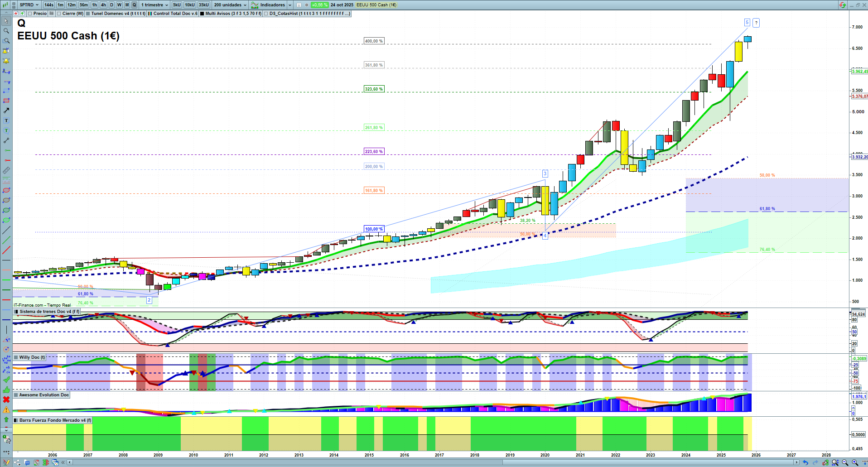This screenshot has width=868, height=467.
Task: Select the black diagonal line tool
Action: 6,230
